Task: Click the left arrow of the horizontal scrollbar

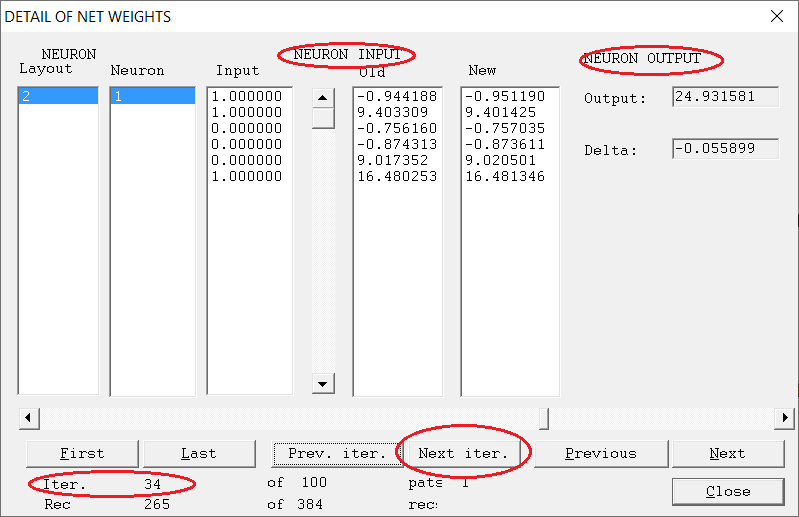Action: click(28, 417)
